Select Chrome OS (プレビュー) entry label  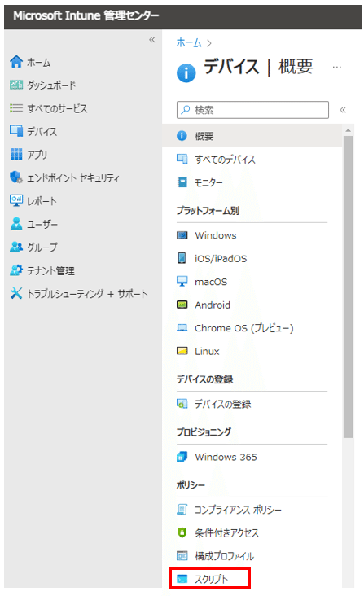pyautogui.click(x=244, y=328)
